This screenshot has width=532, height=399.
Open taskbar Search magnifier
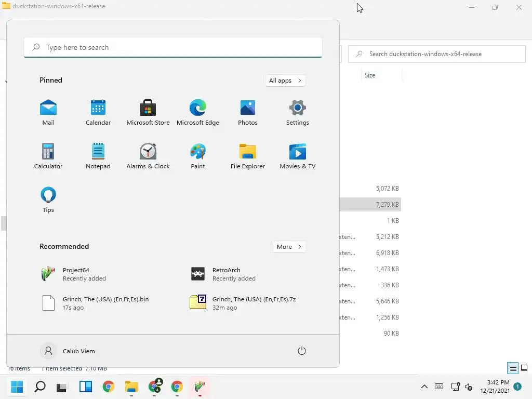click(x=40, y=387)
